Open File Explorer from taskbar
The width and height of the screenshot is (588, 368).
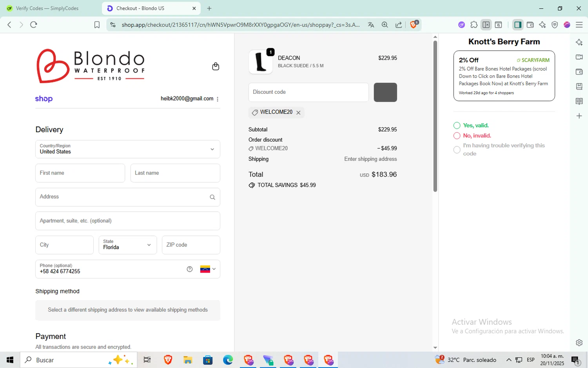click(x=188, y=360)
